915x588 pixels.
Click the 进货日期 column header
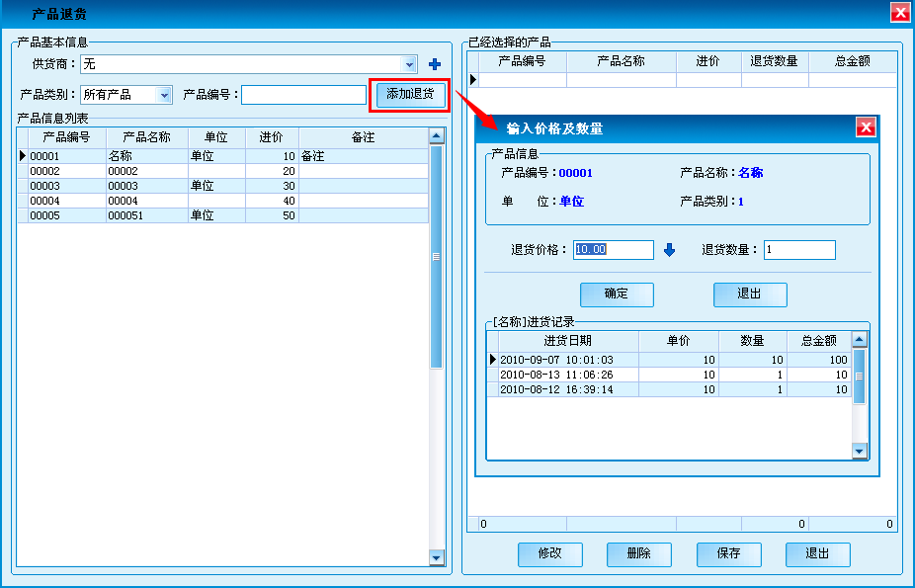tap(560, 341)
